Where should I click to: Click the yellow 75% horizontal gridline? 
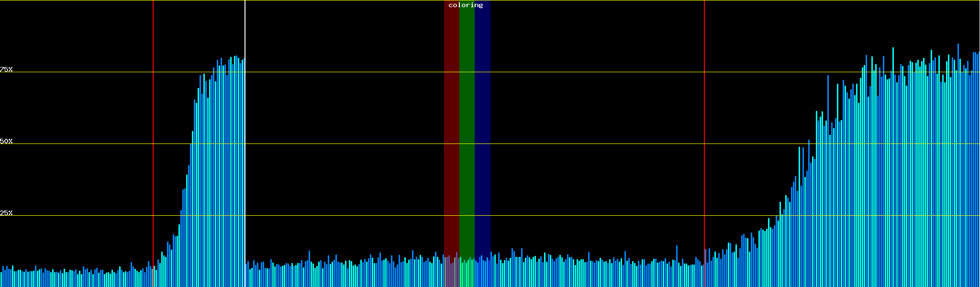(574, 72)
